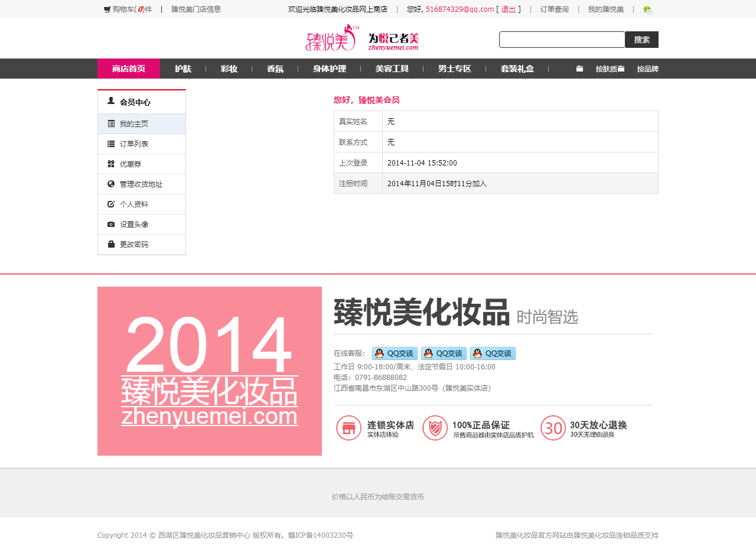Click the camera icon beside 设置头像
Screen dimensions: 756x552
coord(111,225)
